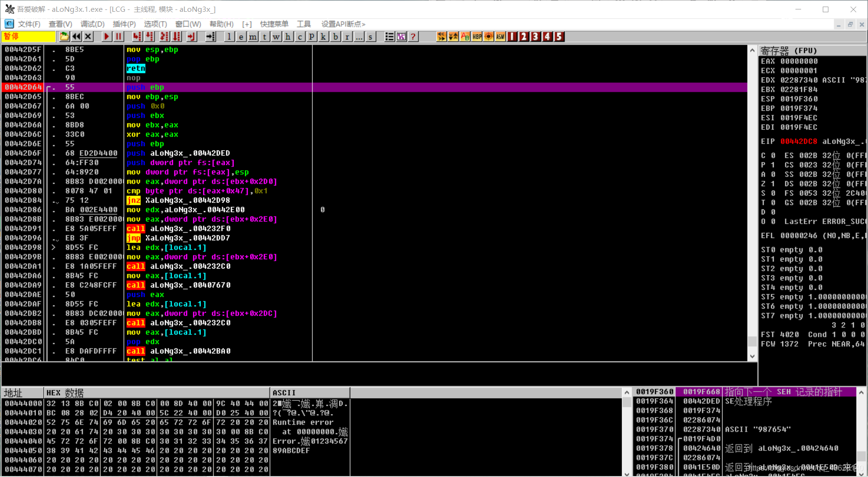Click the orange target-eye plugin icon
This screenshot has width=868, height=477.
click(489, 37)
